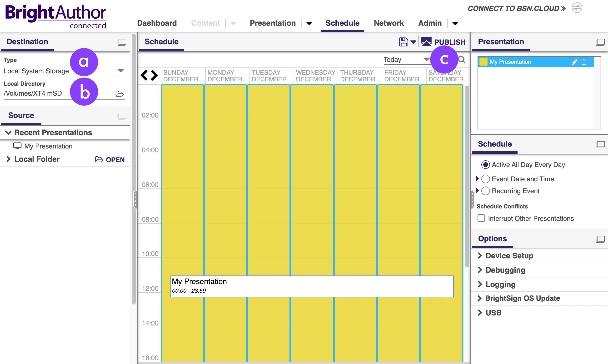Open the Admin tab
Viewport: 608px width, 364px height.
[x=430, y=23]
